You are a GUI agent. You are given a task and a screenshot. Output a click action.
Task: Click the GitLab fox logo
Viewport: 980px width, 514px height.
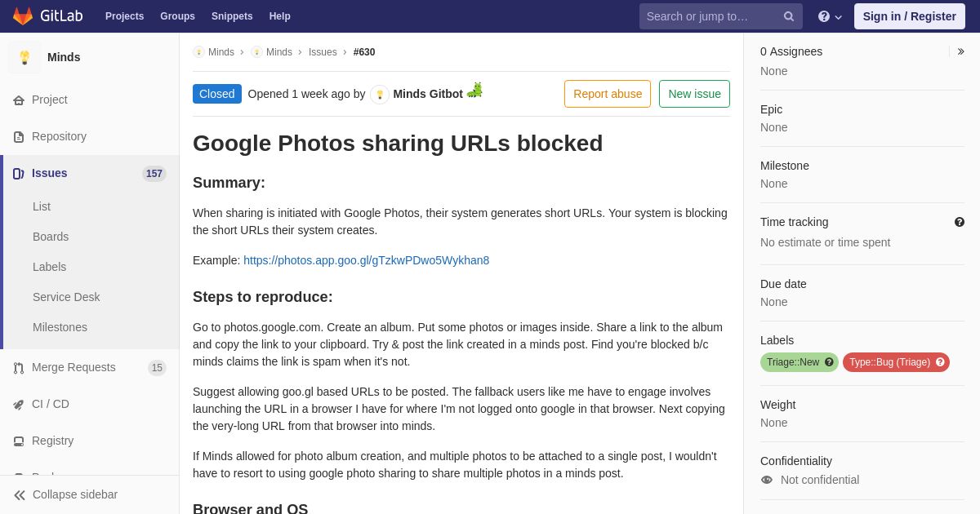[x=23, y=16]
